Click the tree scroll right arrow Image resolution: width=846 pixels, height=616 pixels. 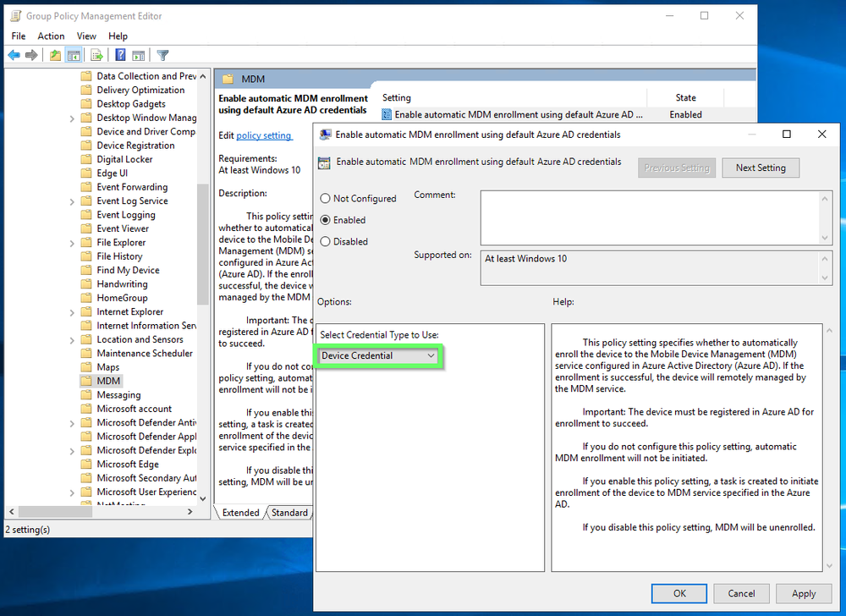190,511
